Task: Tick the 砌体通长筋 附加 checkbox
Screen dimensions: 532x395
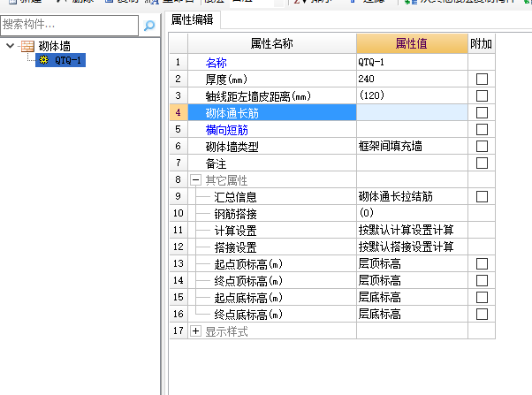Action: (482, 112)
